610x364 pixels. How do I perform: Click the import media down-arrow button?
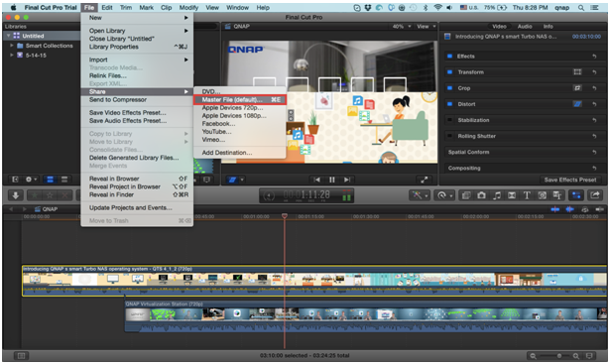(16, 195)
